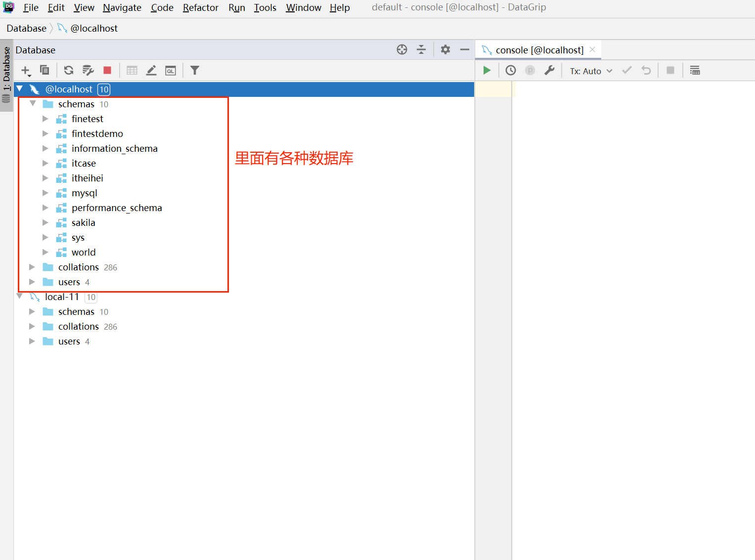Expand collations folder under @localhost
The width and height of the screenshot is (755, 560).
tap(32, 267)
